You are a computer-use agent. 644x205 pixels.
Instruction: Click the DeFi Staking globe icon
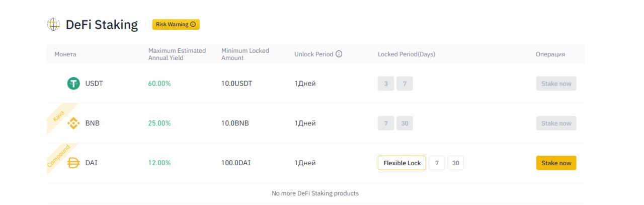point(53,24)
